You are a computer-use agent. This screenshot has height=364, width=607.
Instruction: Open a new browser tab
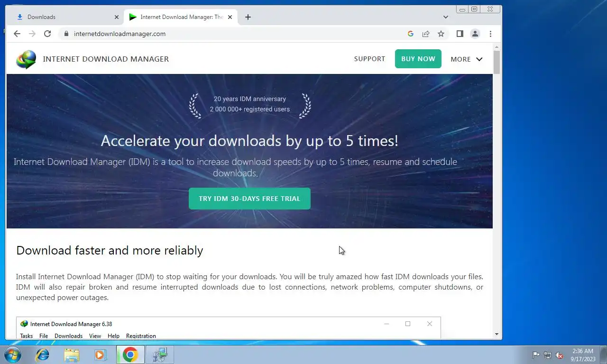pyautogui.click(x=248, y=17)
